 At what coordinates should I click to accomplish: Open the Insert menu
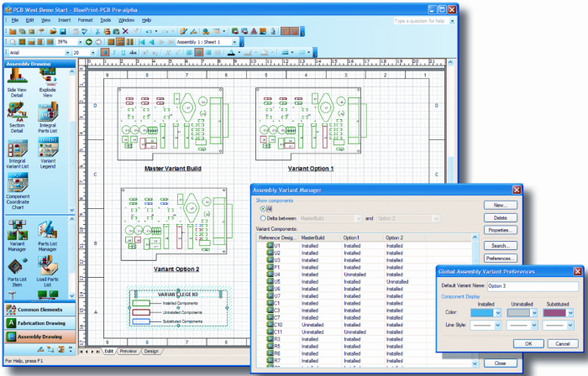click(64, 20)
